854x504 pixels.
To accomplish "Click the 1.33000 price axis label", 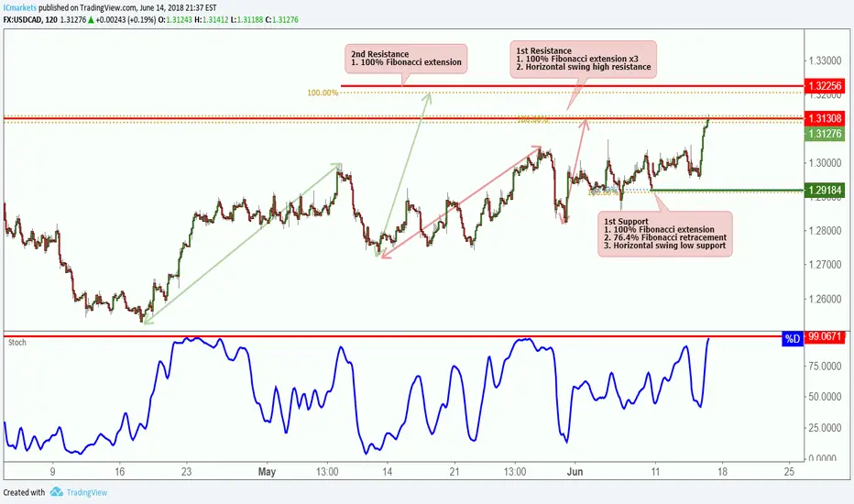I will click(x=825, y=60).
